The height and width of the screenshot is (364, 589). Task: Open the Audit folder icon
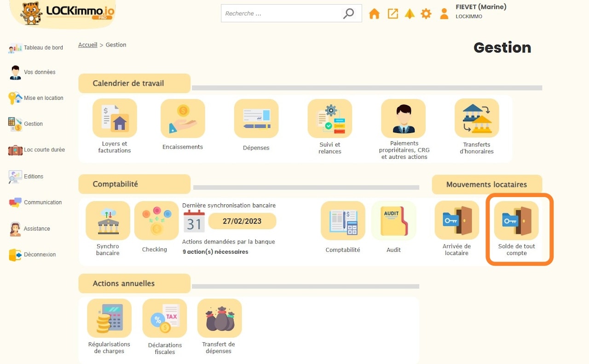(x=393, y=220)
